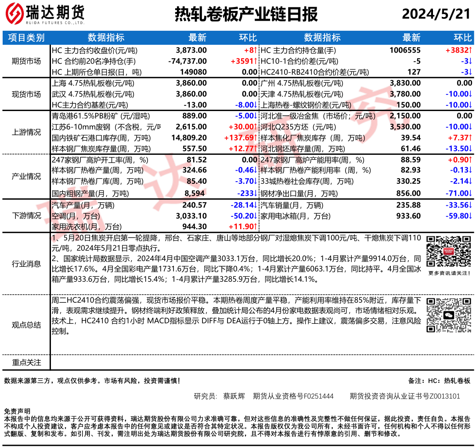Select the 项目类别 column header
The height and width of the screenshot is (448, 476).
(x=26, y=38)
